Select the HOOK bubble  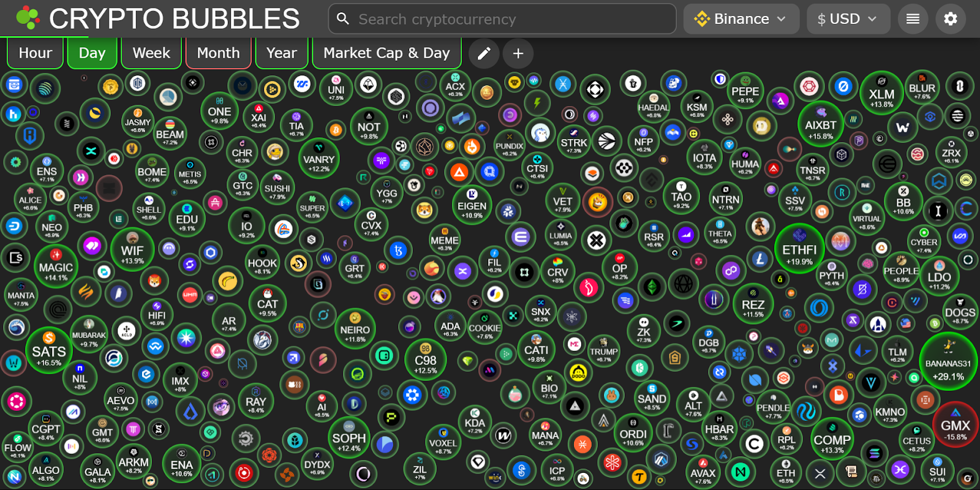[262, 263]
